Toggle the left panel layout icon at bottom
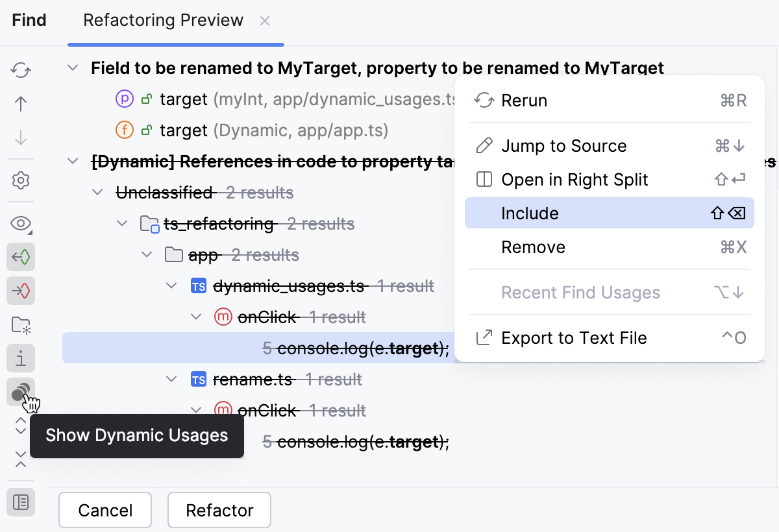Image resolution: width=779 pixels, height=532 pixels. [20, 502]
